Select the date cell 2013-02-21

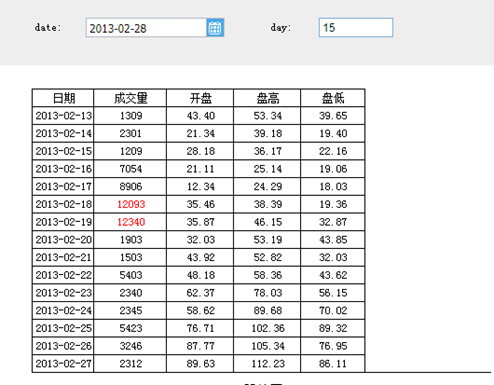[63, 257]
